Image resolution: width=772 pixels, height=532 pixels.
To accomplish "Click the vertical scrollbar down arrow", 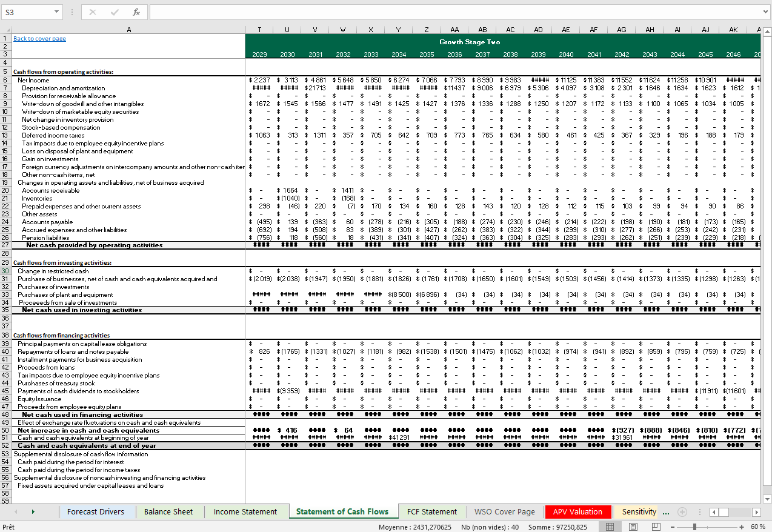I will click(x=767, y=499).
